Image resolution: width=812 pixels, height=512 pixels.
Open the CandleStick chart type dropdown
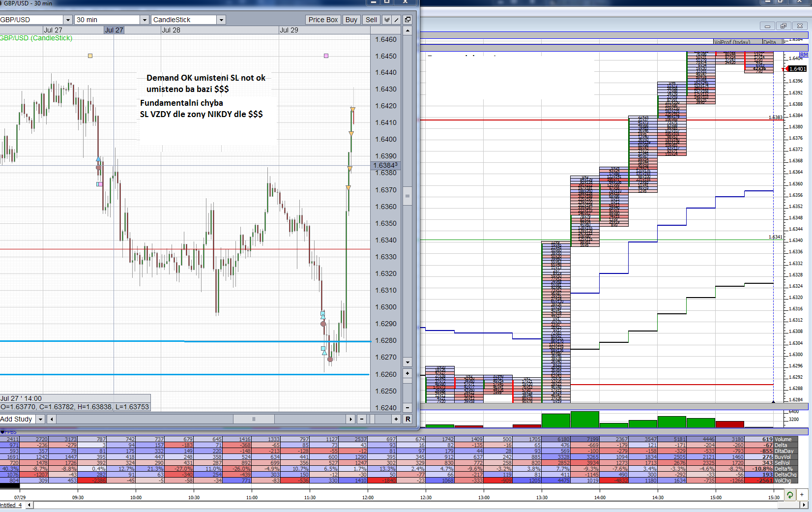(x=221, y=20)
